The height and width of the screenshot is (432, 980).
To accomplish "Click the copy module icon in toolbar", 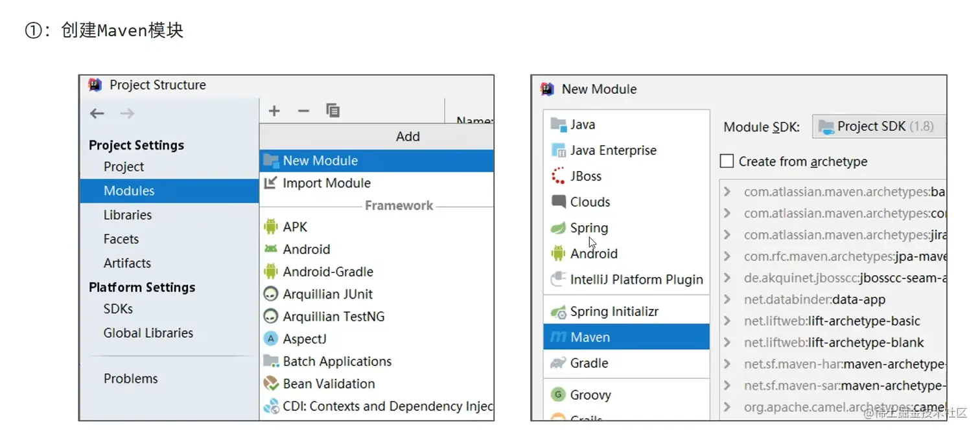I will point(333,111).
